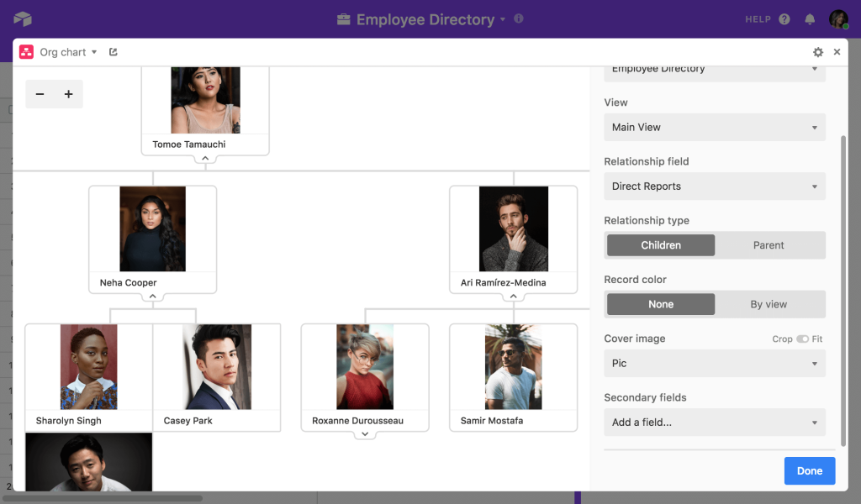Set record color to By view

(769, 304)
